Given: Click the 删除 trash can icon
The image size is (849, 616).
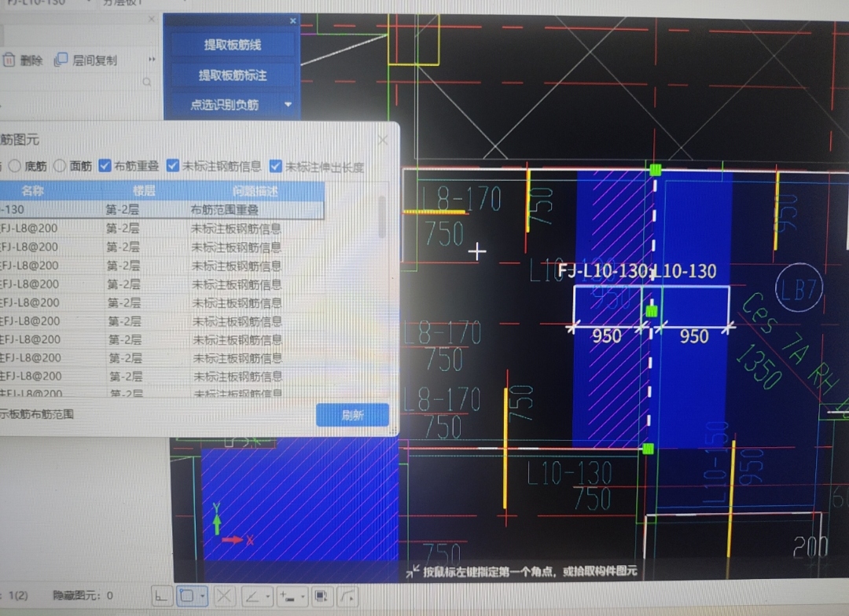Looking at the screenshot, I should click(x=9, y=60).
